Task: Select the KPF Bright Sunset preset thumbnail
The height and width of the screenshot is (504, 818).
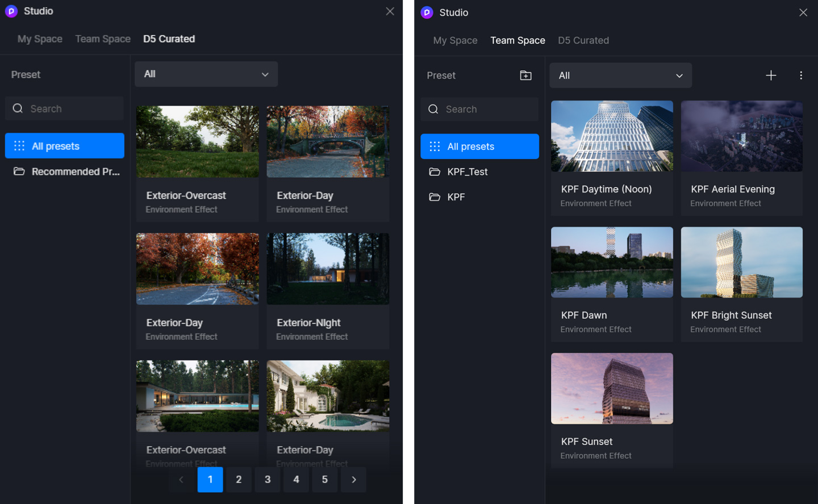Action: (x=741, y=262)
